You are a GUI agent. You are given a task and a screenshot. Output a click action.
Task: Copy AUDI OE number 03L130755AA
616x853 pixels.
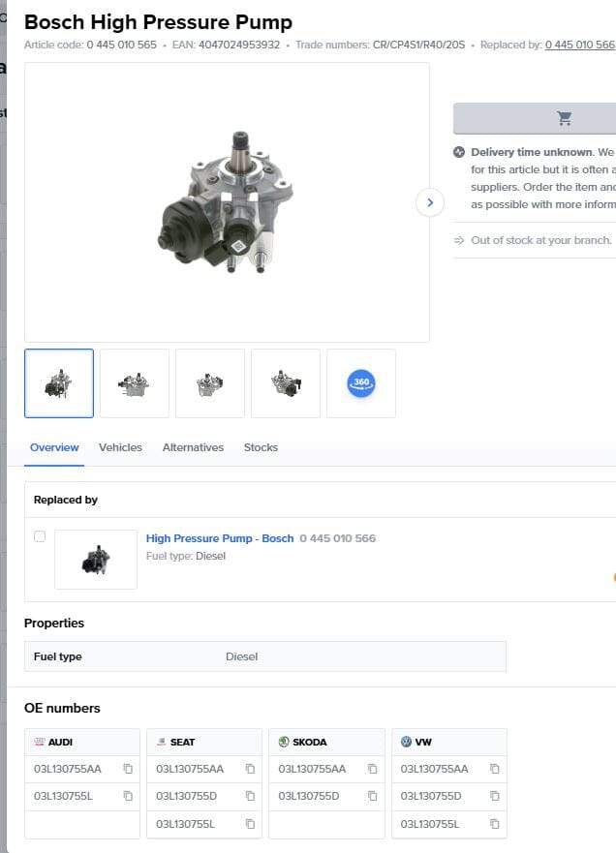pos(128,769)
